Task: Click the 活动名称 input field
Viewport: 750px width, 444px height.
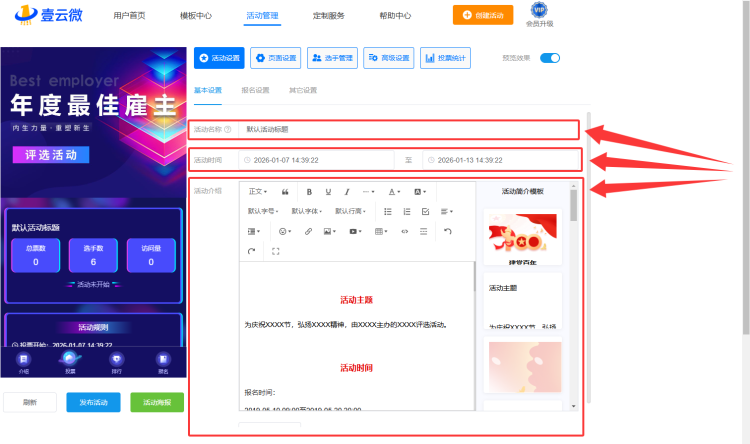Action: [405, 129]
